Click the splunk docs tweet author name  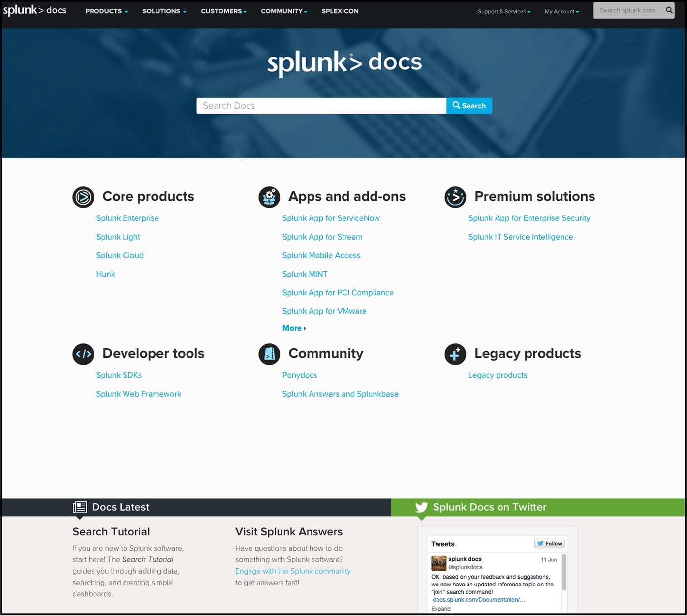[x=465, y=559]
